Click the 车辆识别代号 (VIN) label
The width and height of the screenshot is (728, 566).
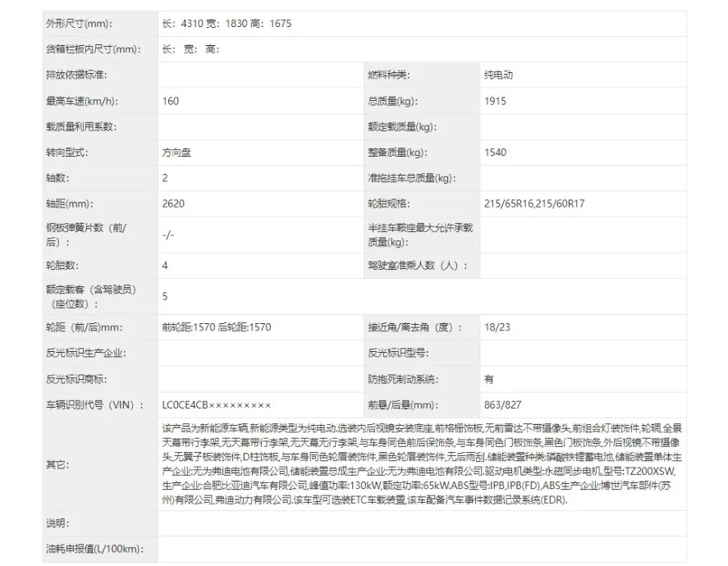[95, 404]
